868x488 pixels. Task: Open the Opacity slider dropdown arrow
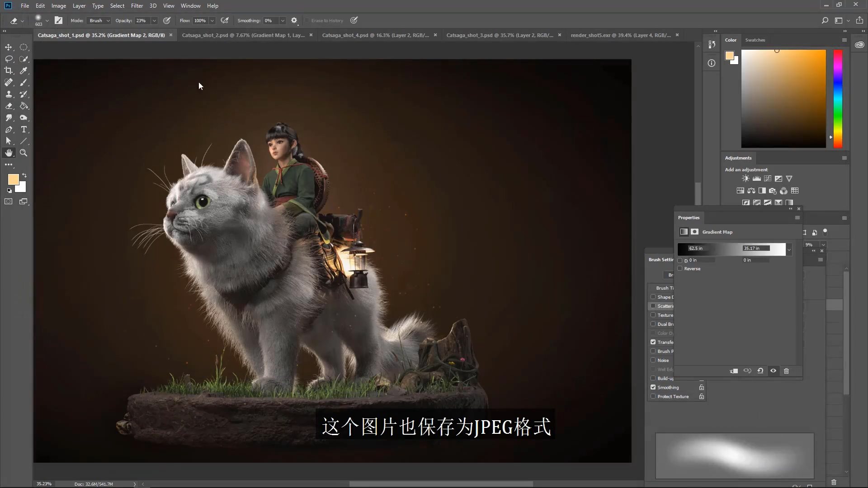(x=154, y=20)
